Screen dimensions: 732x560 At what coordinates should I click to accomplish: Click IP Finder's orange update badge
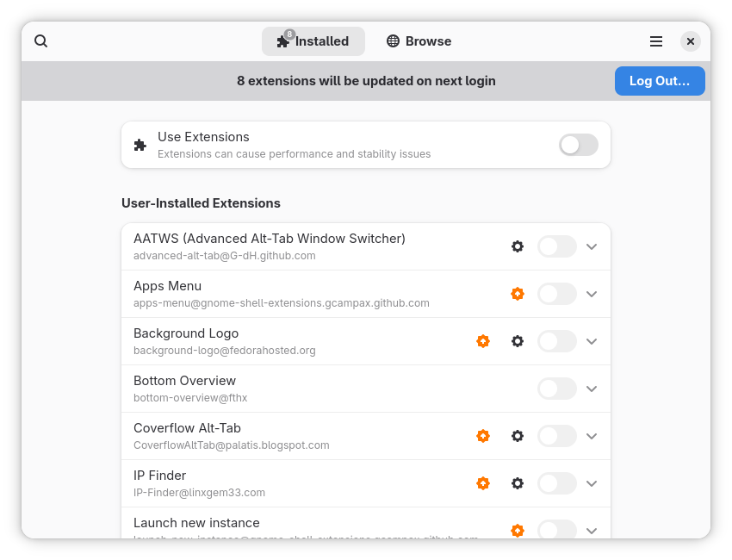tap(483, 483)
